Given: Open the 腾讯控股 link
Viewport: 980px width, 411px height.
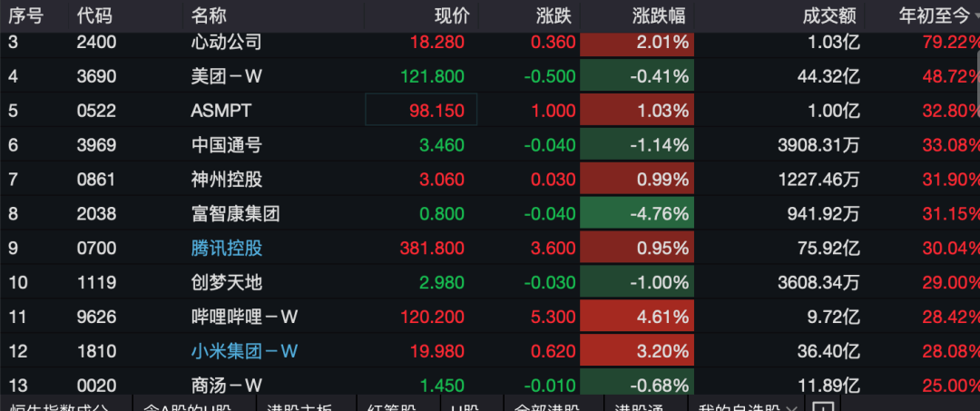Looking at the screenshot, I should coord(226,248).
